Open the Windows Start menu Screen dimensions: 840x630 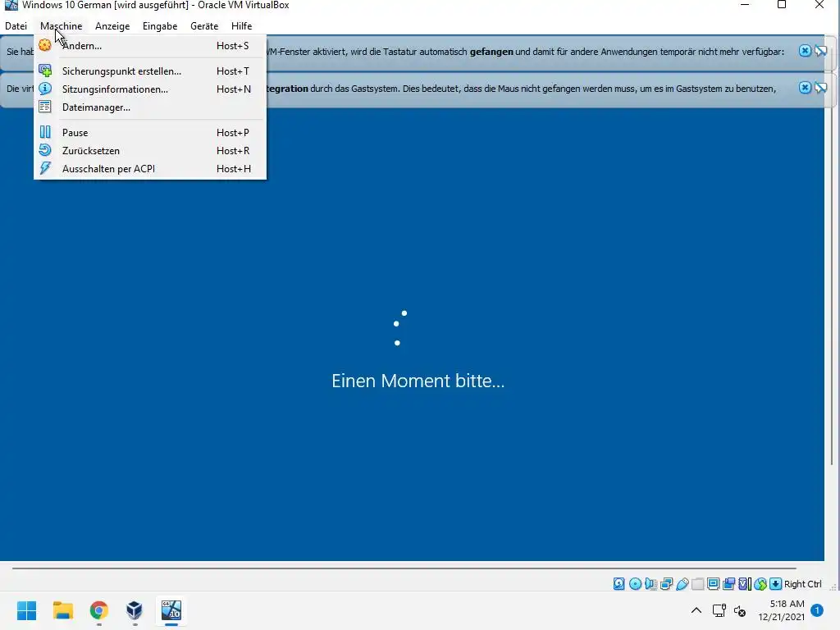(x=27, y=610)
